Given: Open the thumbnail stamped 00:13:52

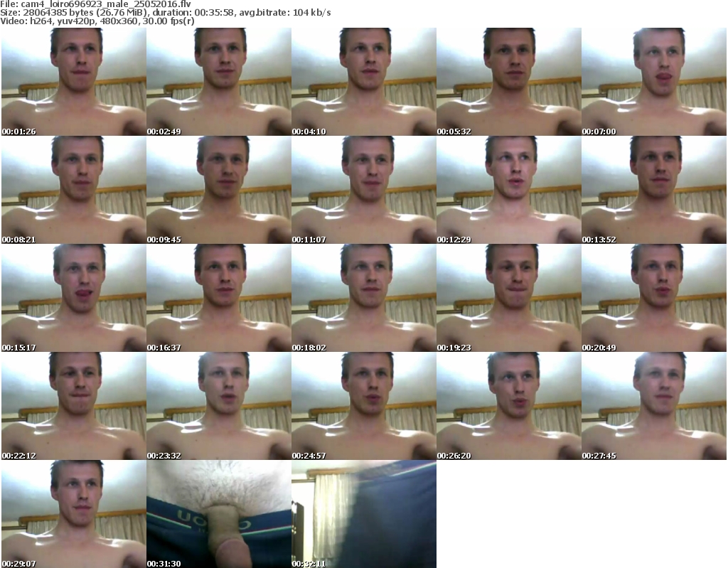Looking at the screenshot, I should (x=654, y=190).
